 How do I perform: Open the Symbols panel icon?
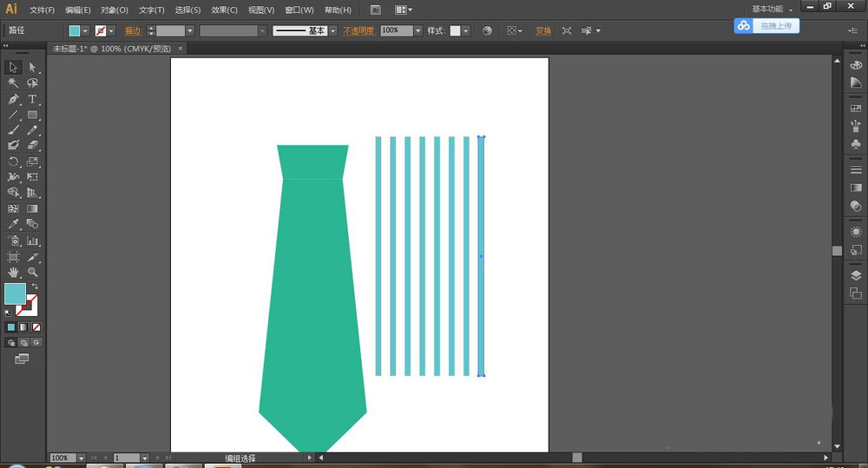[x=856, y=143]
